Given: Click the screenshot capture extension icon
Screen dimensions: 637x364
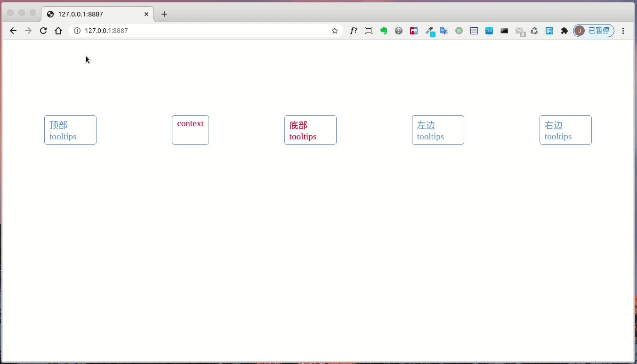Looking at the screenshot, I should [369, 31].
